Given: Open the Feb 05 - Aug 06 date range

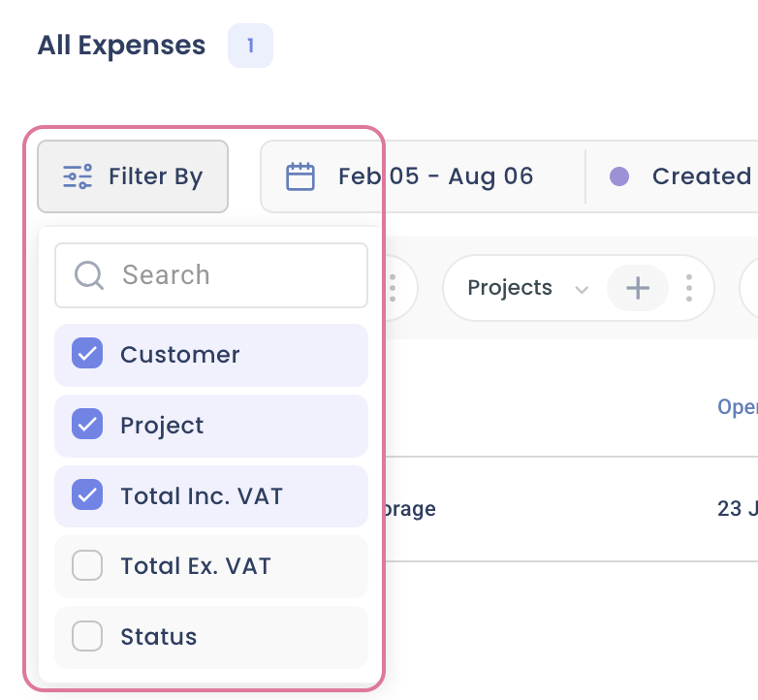Looking at the screenshot, I should [x=435, y=176].
